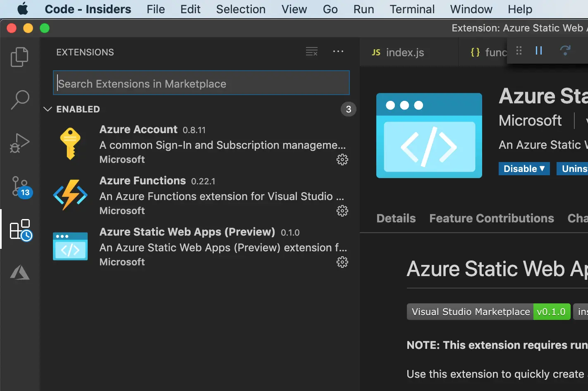The height and width of the screenshot is (391, 588).
Task: Click the Visual Studio Marketplace version badge
Action: click(488, 312)
